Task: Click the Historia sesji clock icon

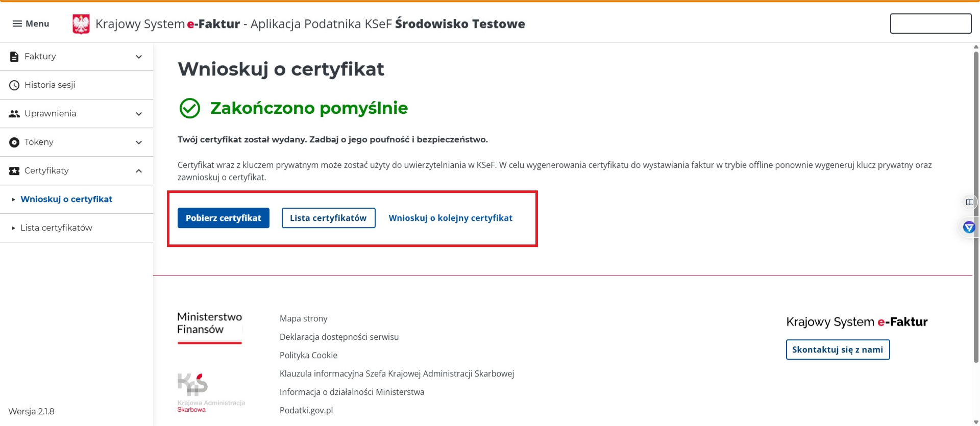Action: pos(14,85)
